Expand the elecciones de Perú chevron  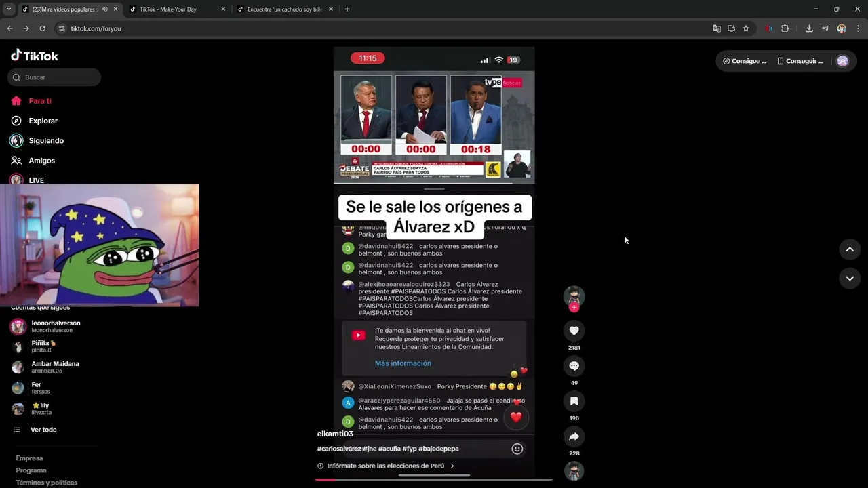tap(452, 466)
